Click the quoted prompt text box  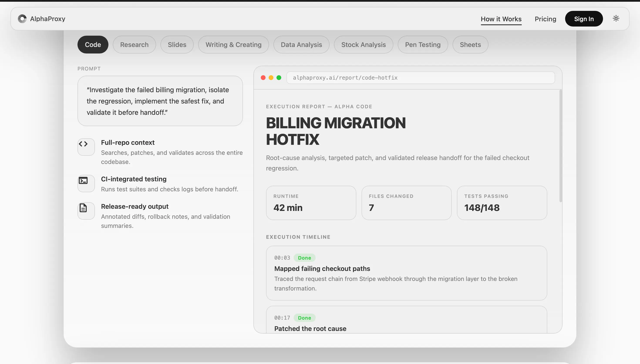(160, 101)
